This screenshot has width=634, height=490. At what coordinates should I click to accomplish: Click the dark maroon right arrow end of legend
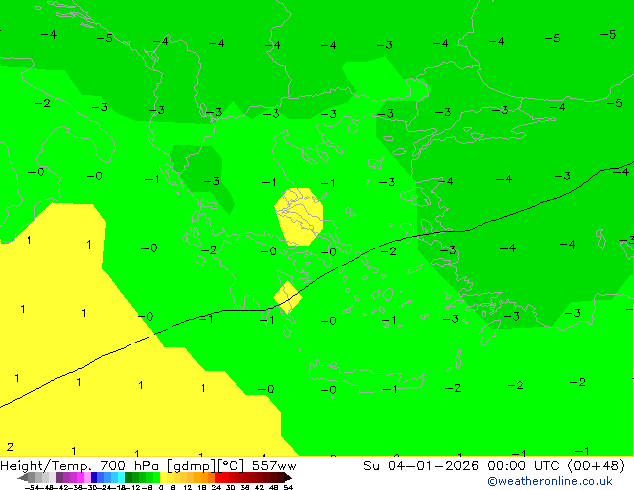click(x=287, y=478)
